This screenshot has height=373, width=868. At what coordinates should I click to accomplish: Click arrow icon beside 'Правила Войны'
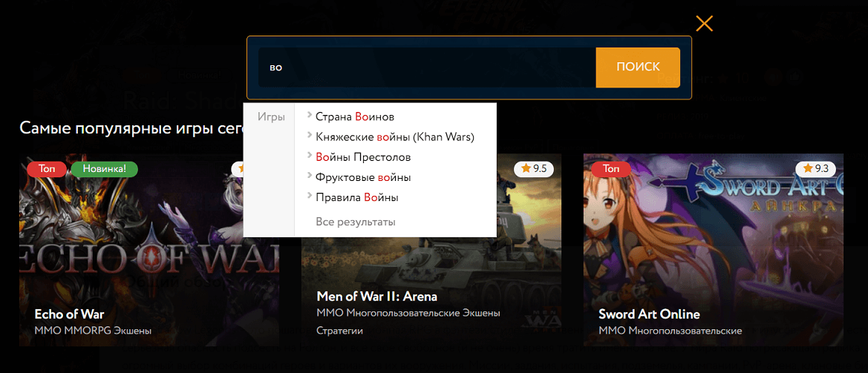pos(309,196)
